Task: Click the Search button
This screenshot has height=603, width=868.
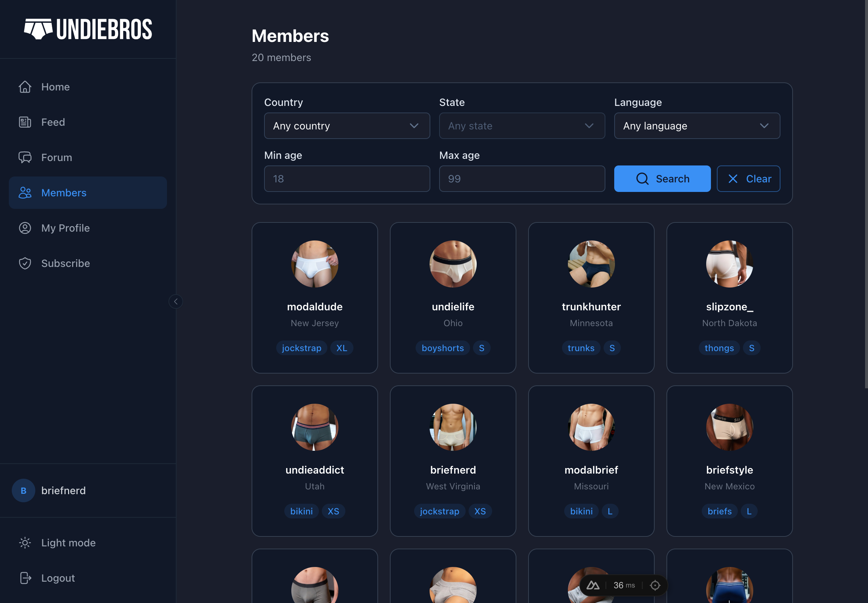Action: [662, 178]
